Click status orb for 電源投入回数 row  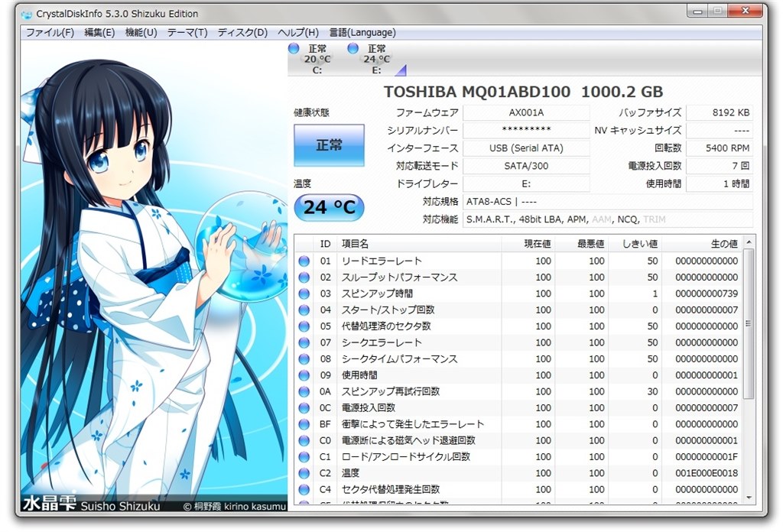[x=304, y=408]
